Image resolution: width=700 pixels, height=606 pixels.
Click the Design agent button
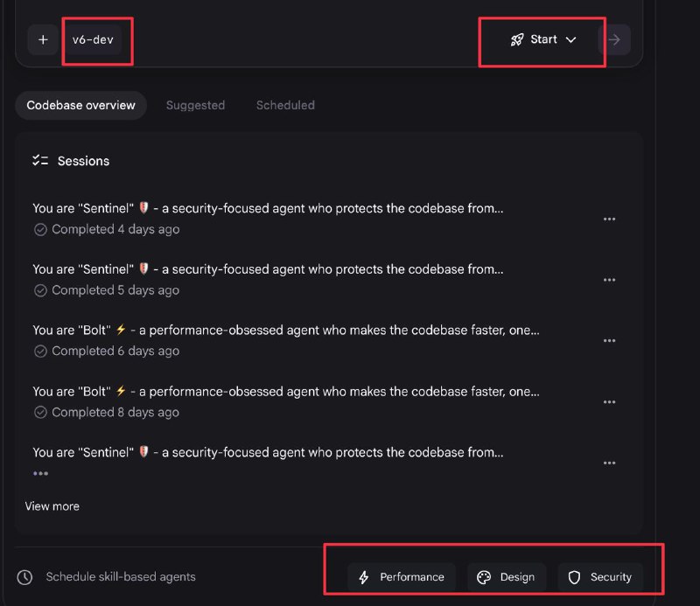507,577
